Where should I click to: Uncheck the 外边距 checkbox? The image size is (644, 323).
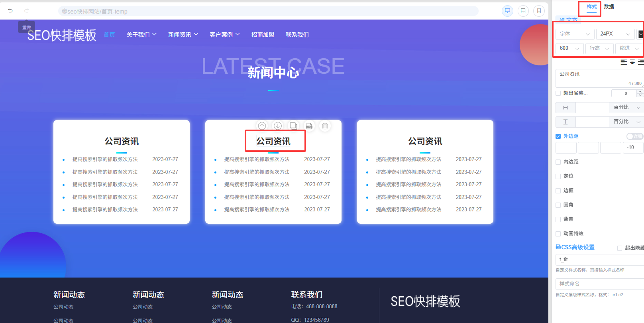558,136
